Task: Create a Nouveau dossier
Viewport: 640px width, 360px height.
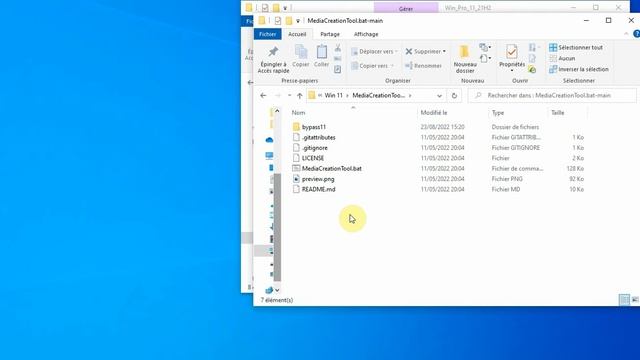Action: pos(465,60)
